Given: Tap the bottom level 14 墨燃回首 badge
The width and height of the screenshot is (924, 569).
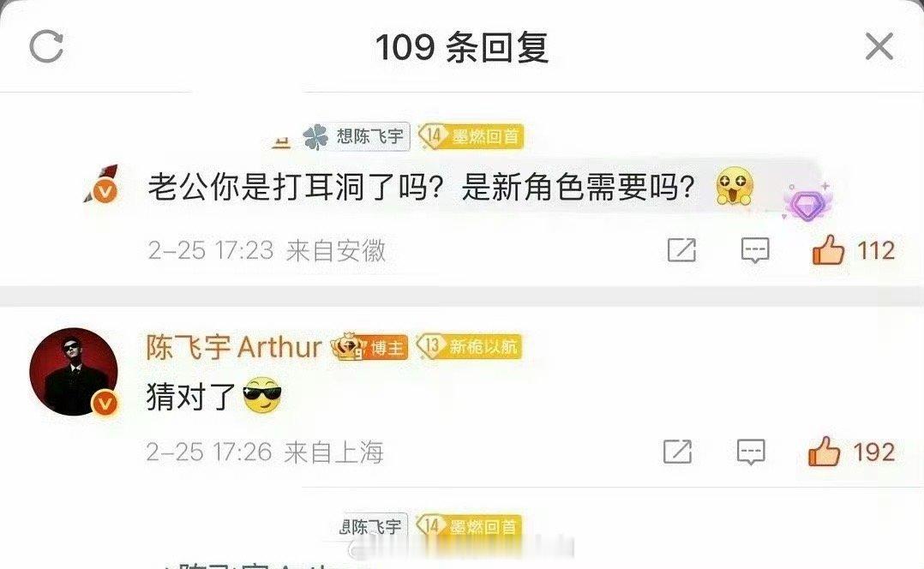Looking at the screenshot, I should pos(469,525).
